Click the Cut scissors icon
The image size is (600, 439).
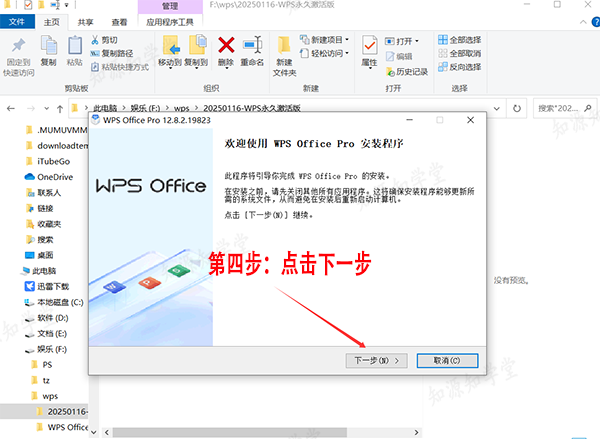click(x=95, y=40)
